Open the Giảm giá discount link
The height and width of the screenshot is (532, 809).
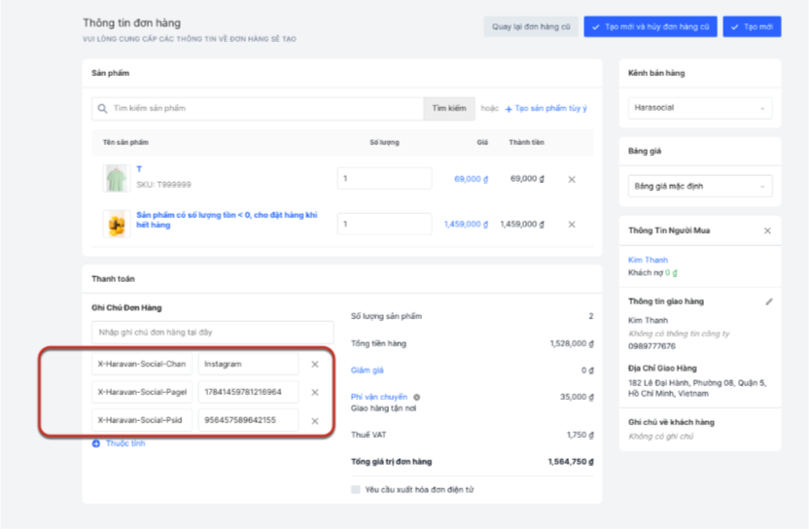[x=368, y=371]
